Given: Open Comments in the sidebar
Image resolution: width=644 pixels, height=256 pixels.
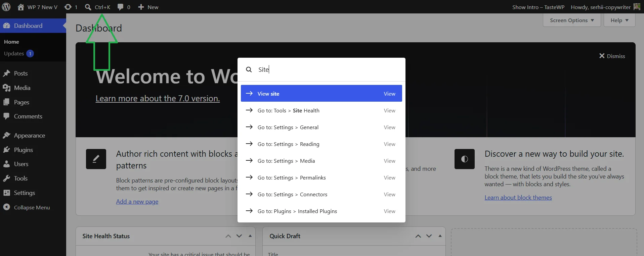Looking at the screenshot, I should pos(33,116).
